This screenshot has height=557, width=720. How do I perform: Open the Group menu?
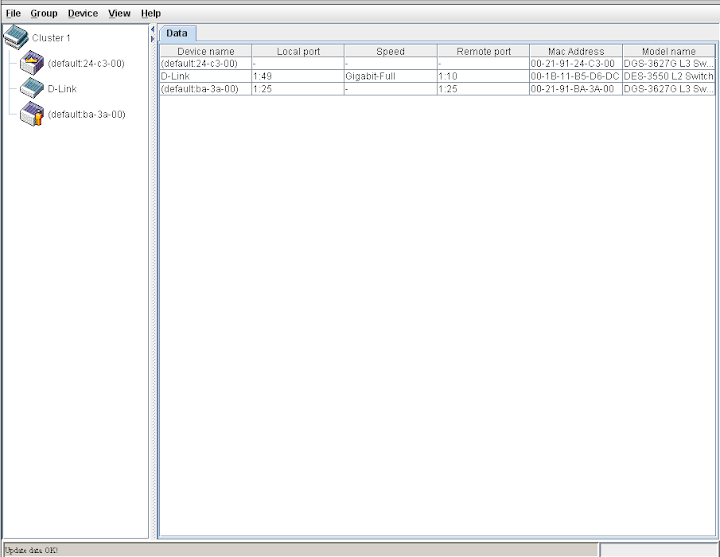coord(44,14)
